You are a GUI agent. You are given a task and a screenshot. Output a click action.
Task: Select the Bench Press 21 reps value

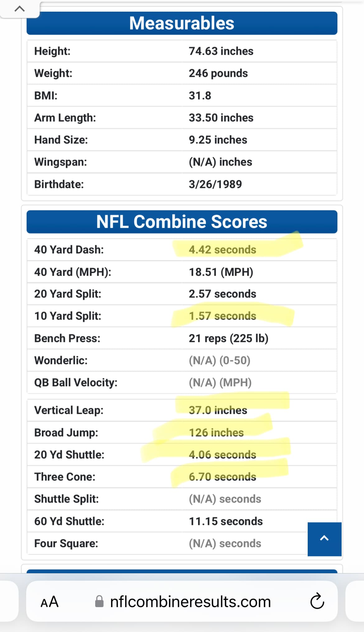click(228, 338)
